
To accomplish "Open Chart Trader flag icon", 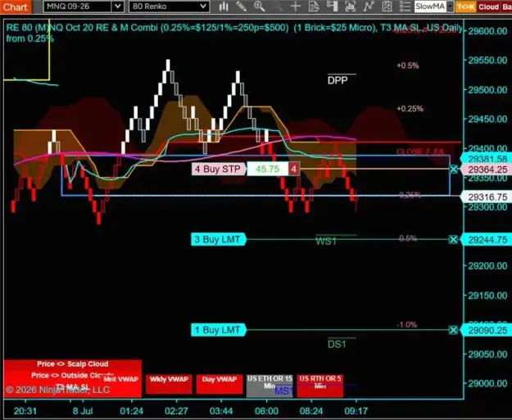I will [x=332, y=7].
